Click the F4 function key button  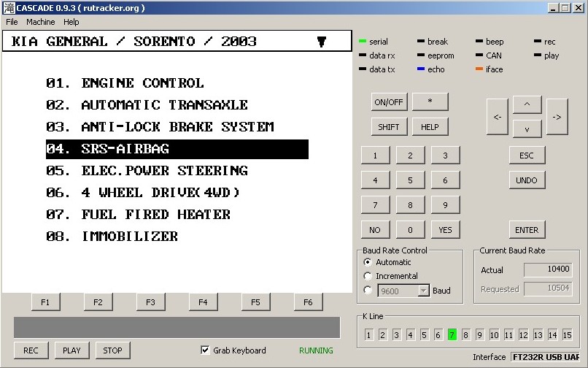click(203, 302)
